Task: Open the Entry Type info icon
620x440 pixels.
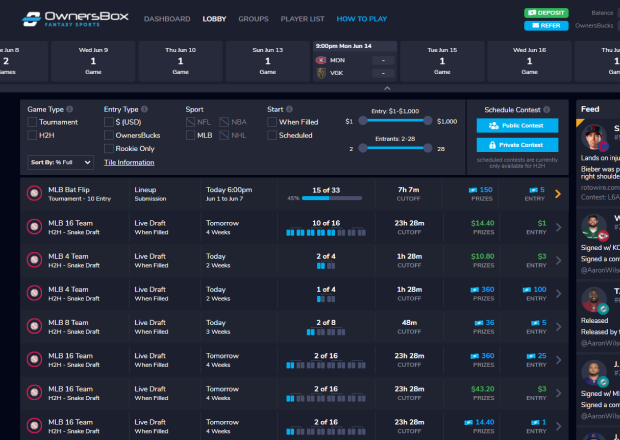Action: coord(144,109)
